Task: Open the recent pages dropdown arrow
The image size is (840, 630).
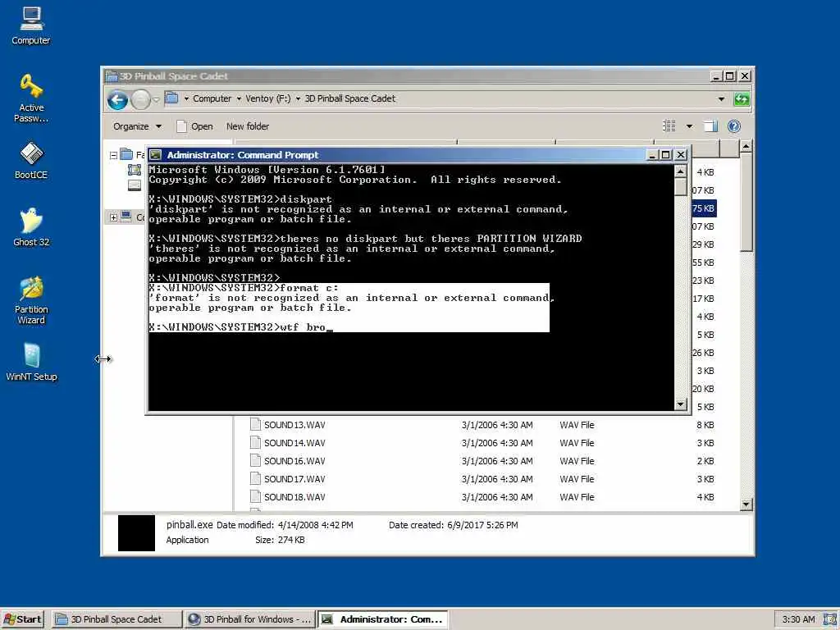Action: click(156, 99)
